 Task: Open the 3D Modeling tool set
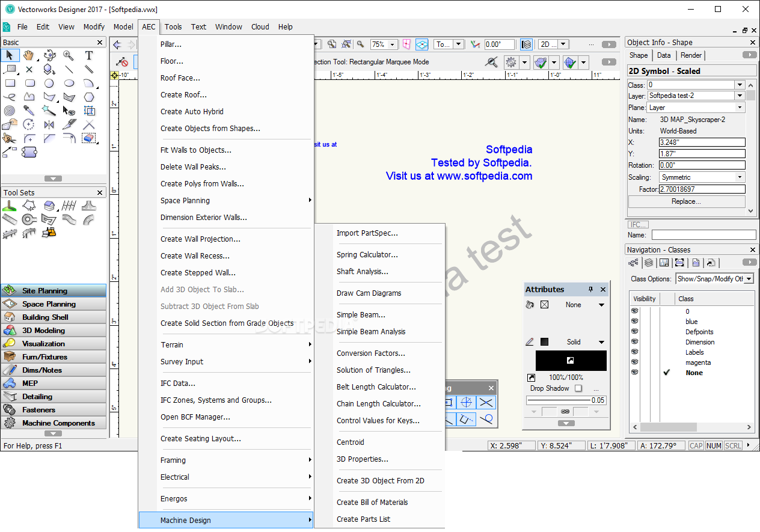pos(54,331)
